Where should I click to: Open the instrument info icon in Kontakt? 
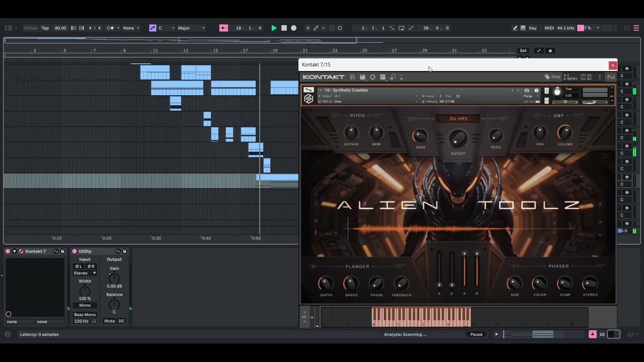point(536,90)
